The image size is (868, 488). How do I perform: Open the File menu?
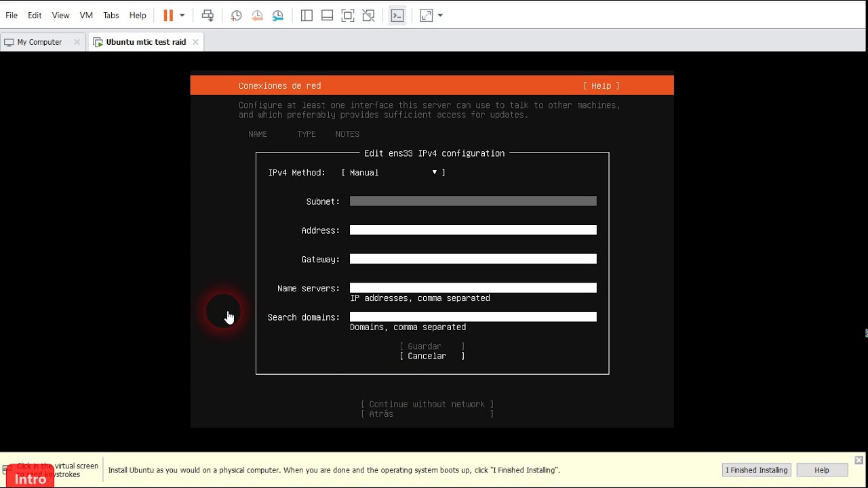[12, 15]
